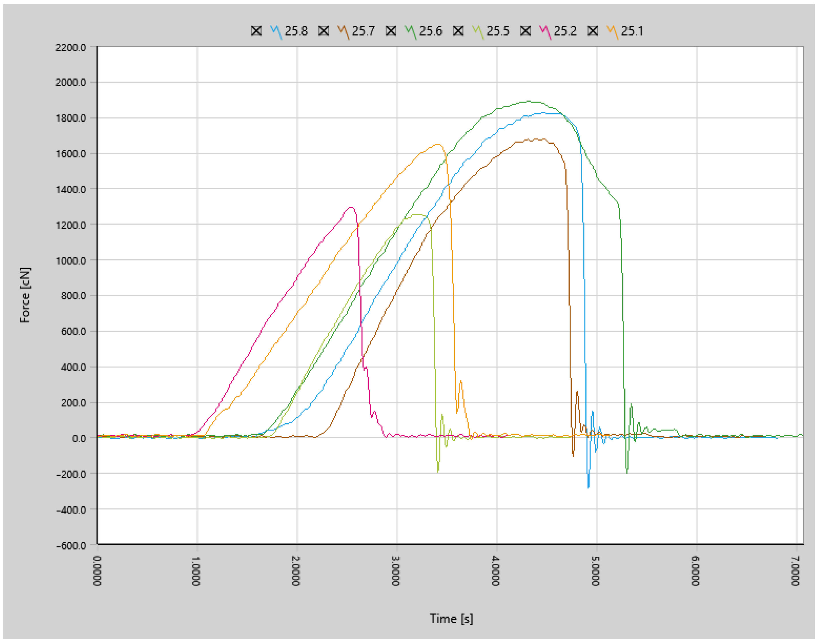Click the 1.0000 time axis label

[x=196, y=571]
